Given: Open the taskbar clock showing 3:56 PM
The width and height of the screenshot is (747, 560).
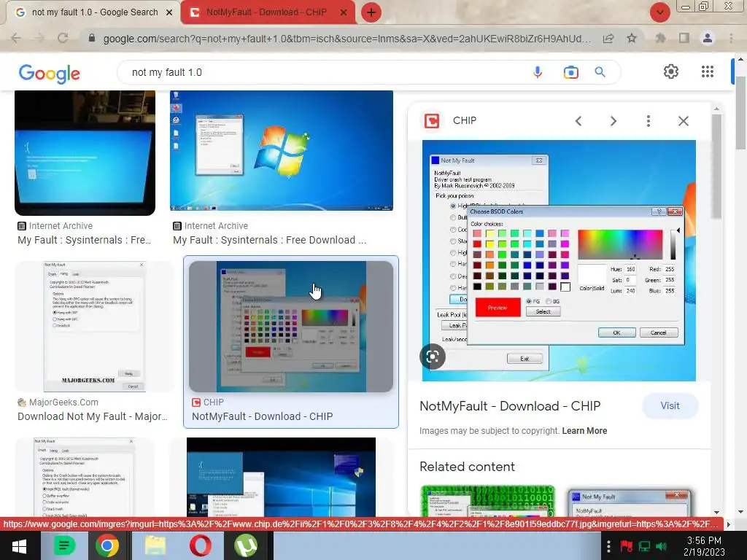Looking at the screenshot, I should [704, 546].
